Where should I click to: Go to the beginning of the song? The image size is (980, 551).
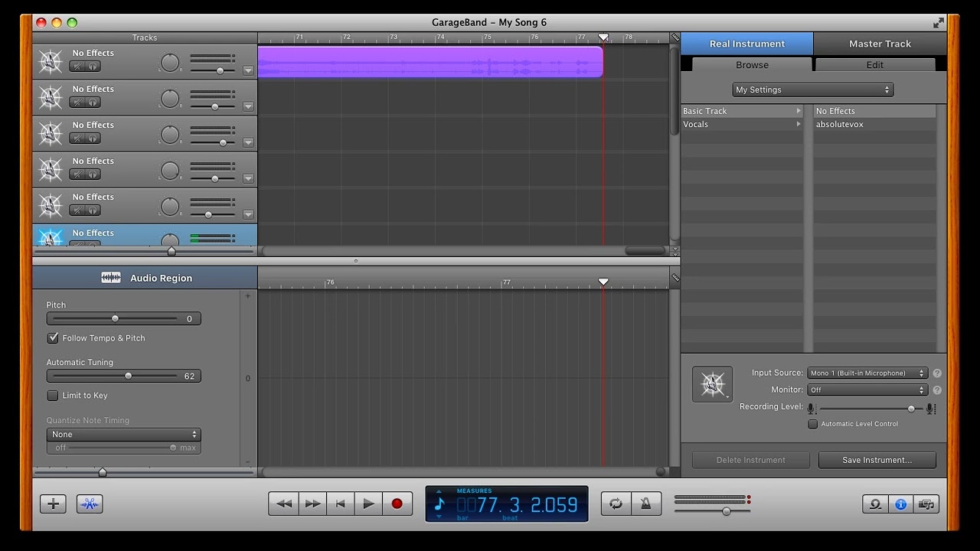coord(340,504)
